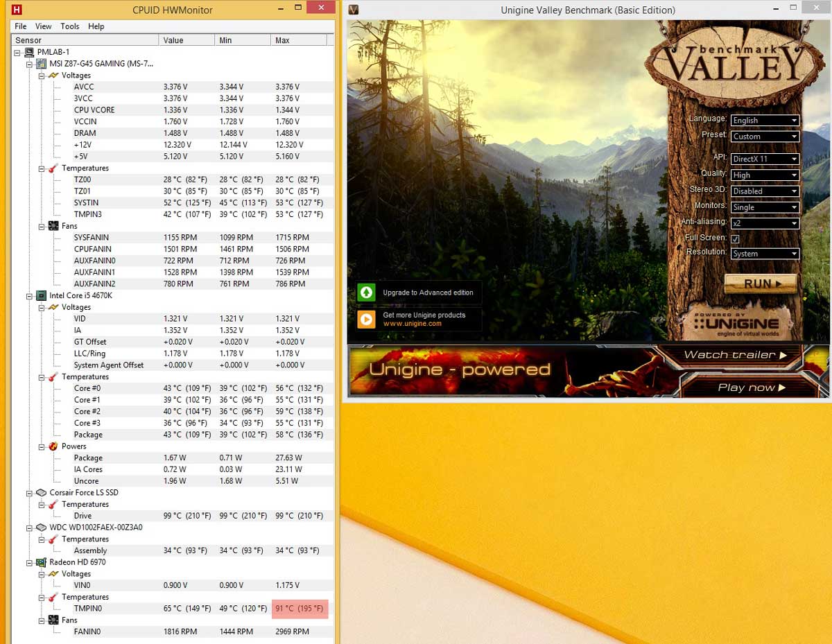Open the Anti-aliasing dropdown showing x2
The width and height of the screenshot is (832, 644).
[765, 223]
